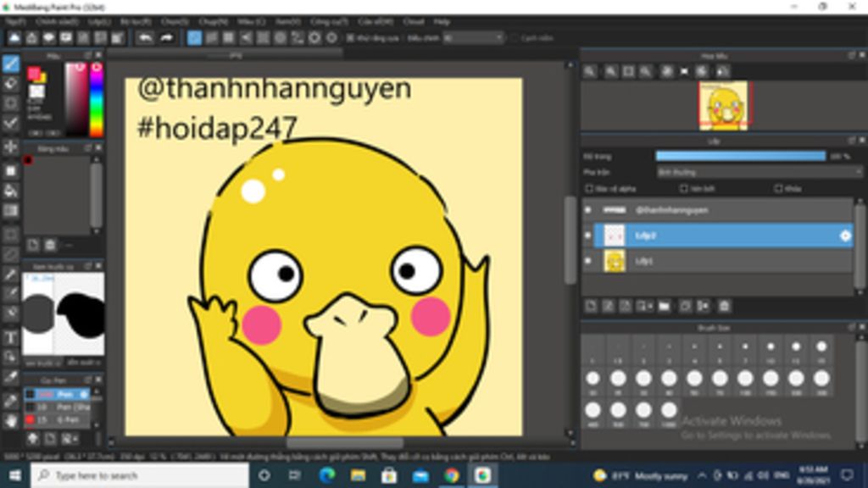
Task: Open the Lớp (Layer) menu
Action: pos(99,21)
